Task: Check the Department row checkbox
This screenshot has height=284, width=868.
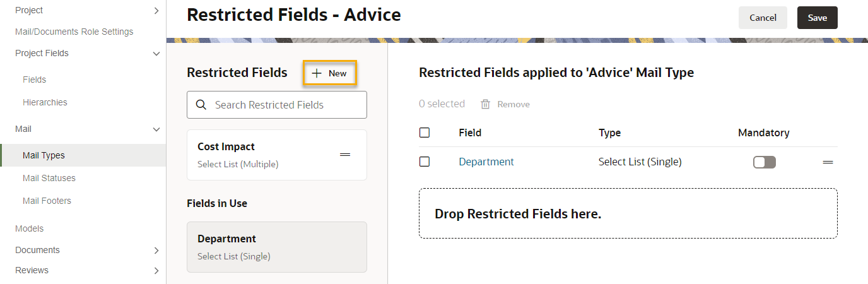Action: pos(425,162)
